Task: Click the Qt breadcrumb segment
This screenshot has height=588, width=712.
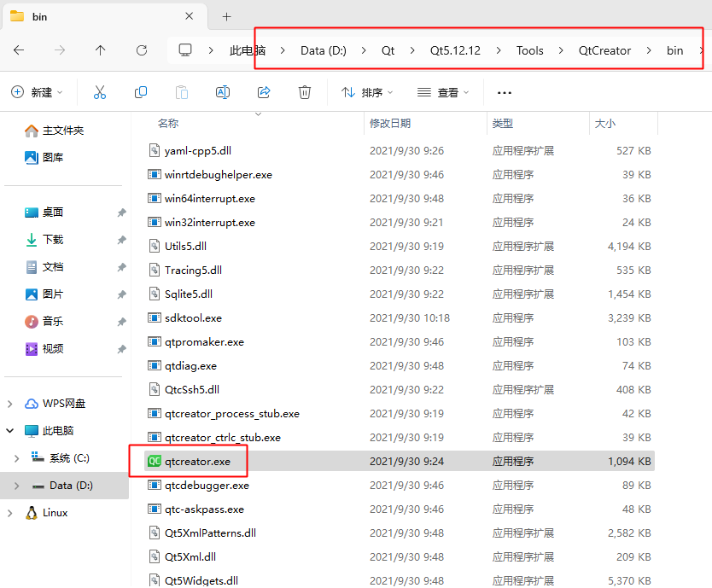Action: 388,50
